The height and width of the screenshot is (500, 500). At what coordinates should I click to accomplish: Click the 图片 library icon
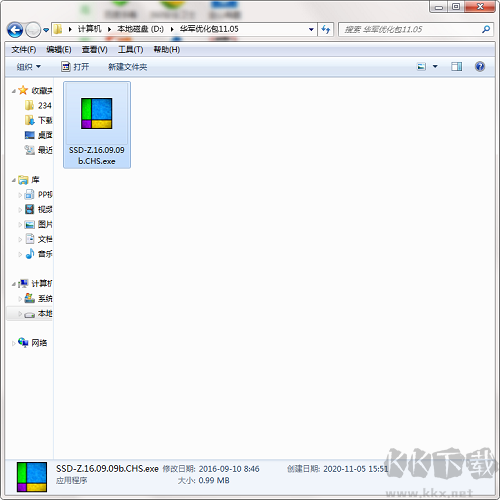pos(30,224)
